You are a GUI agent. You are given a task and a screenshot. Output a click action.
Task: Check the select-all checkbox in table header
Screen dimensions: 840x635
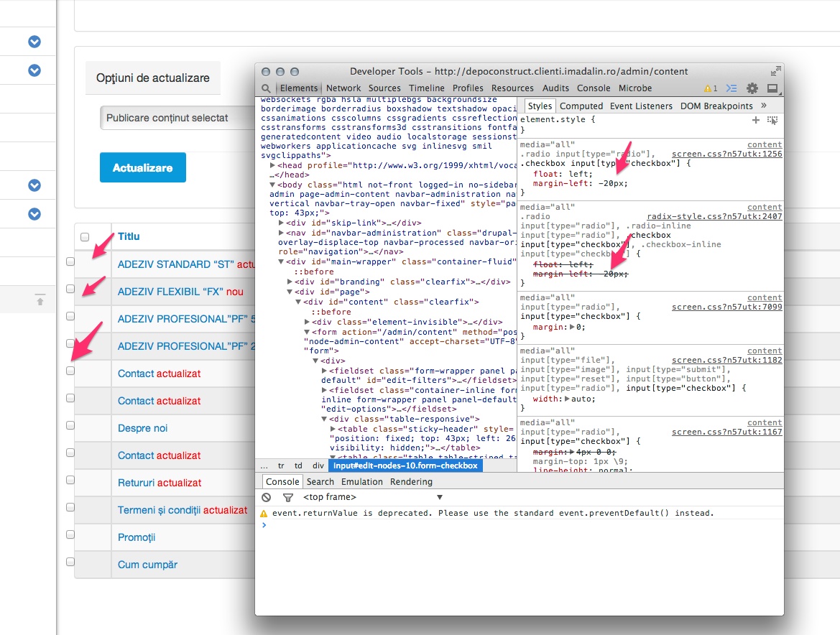click(84, 236)
